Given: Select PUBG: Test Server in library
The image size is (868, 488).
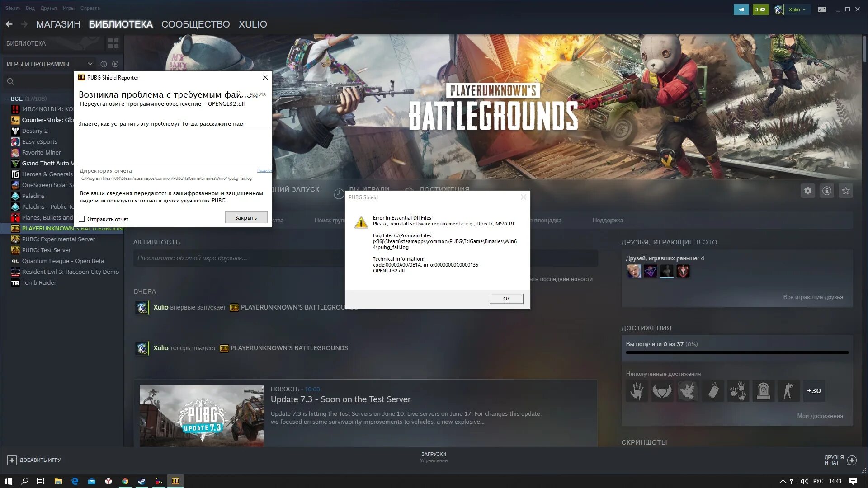Looking at the screenshot, I should (x=46, y=250).
